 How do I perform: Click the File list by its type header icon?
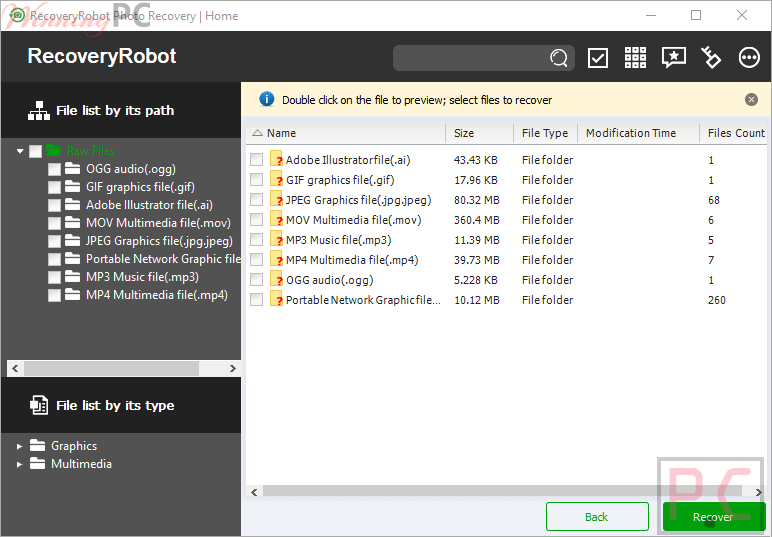click(39, 405)
